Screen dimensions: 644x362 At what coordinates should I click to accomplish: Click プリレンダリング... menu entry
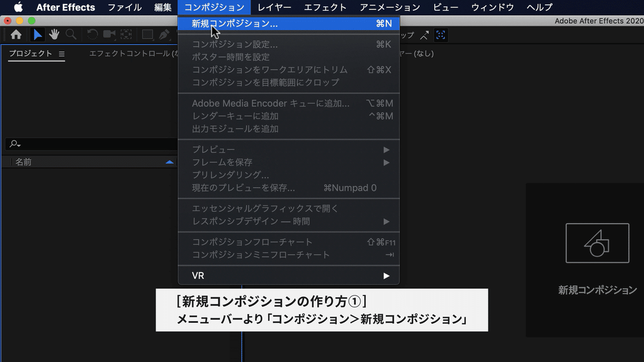point(289,175)
